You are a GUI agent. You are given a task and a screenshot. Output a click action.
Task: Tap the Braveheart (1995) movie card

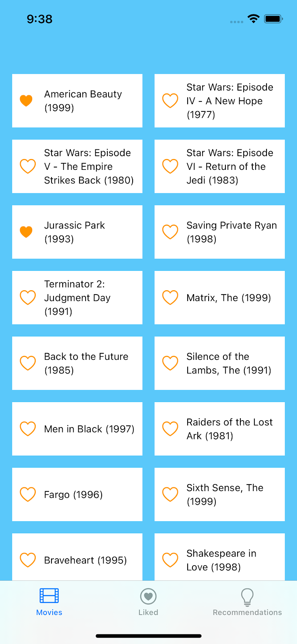pyautogui.click(x=85, y=560)
